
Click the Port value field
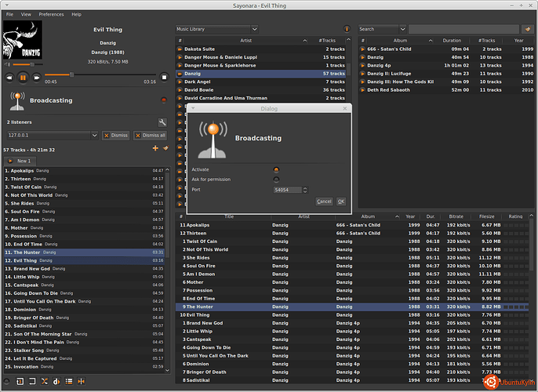tap(288, 190)
